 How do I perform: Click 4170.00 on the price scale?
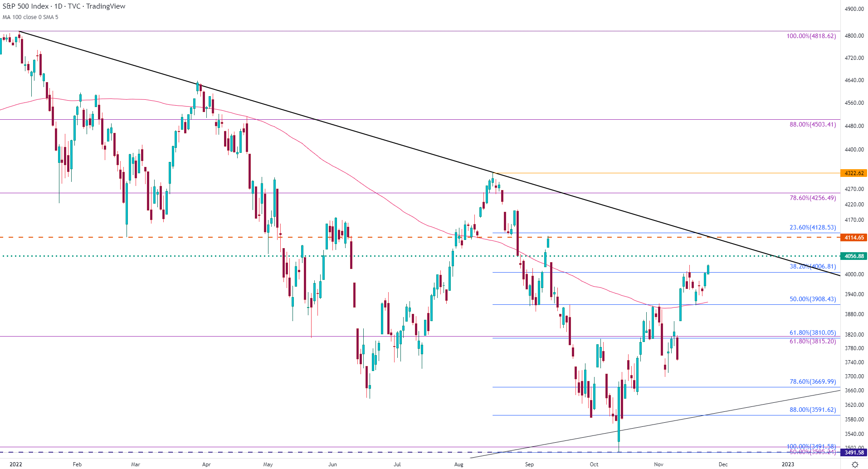pos(854,220)
